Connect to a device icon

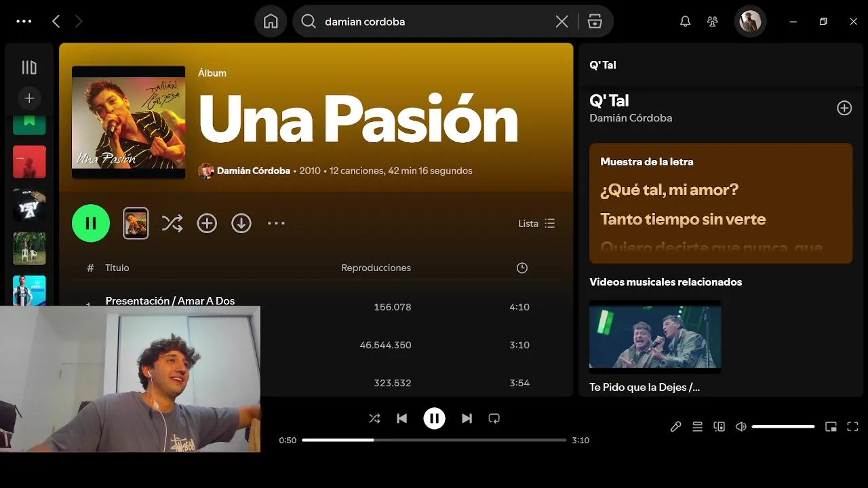pos(719,426)
